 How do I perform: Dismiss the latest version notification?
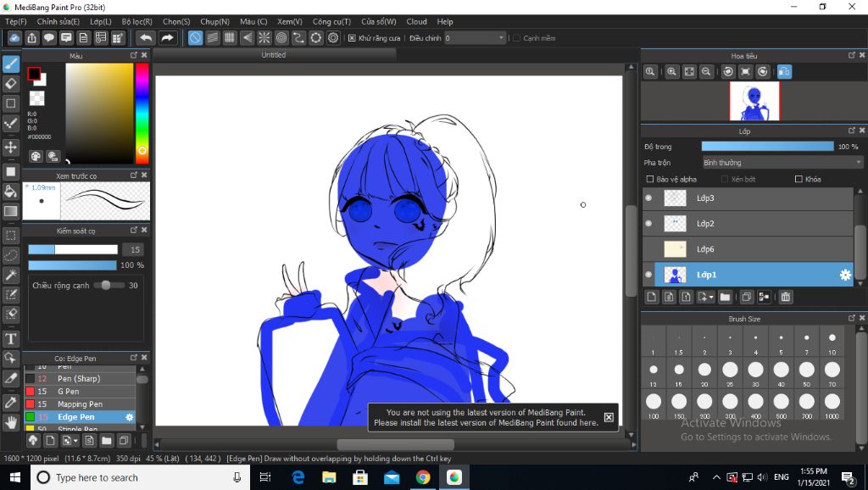point(609,417)
